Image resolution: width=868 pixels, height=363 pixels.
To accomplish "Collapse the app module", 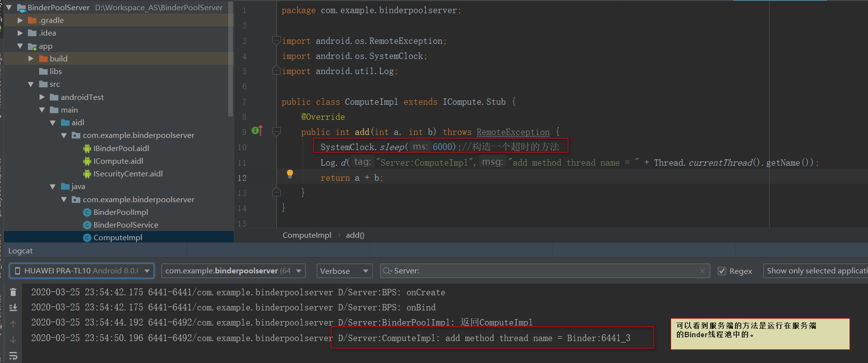I will click(20, 46).
